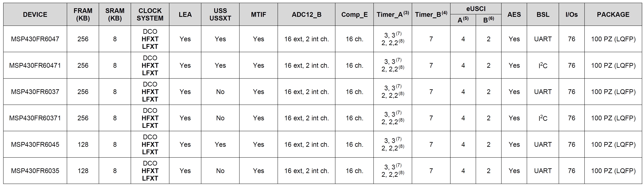Click the USS 'No' cell for MSP430FR6037
Viewport: 644px width, 185px height.
tap(220, 92)
